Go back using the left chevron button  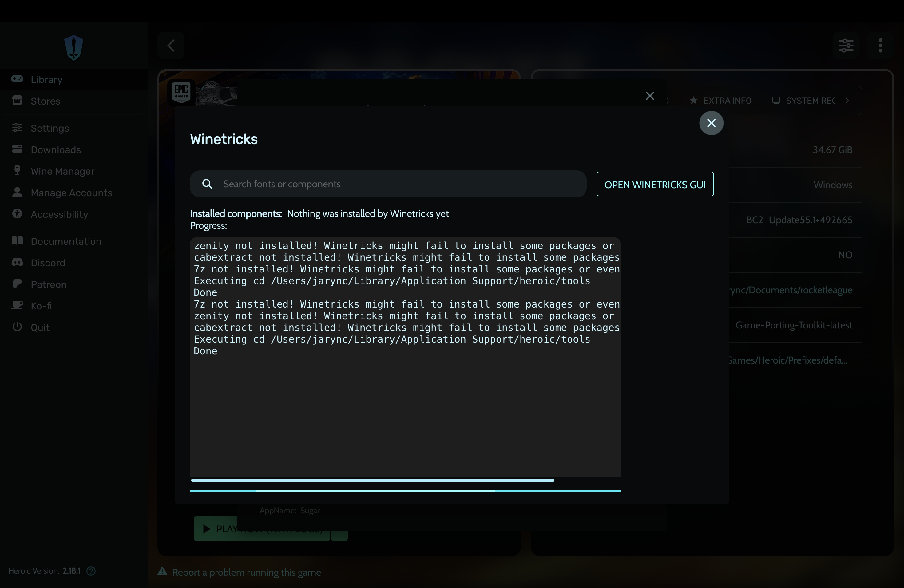[x=171, y=46]
